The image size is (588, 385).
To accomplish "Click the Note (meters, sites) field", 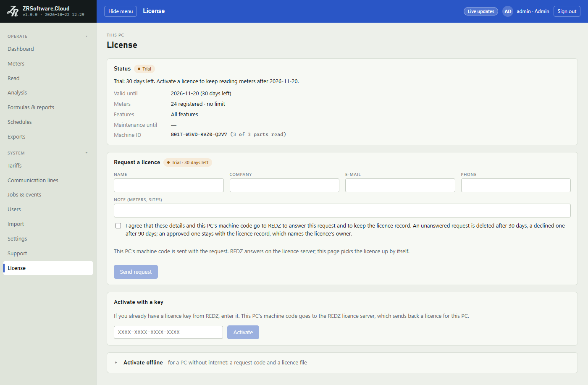I will point(342,211).
